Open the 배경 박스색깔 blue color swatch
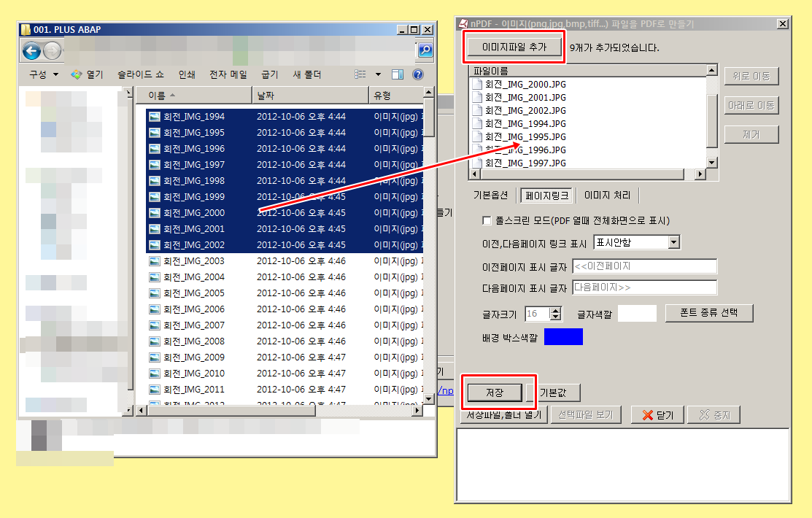Screen dimensions: 812x518 pyautogui.click(x=562, y=336)
